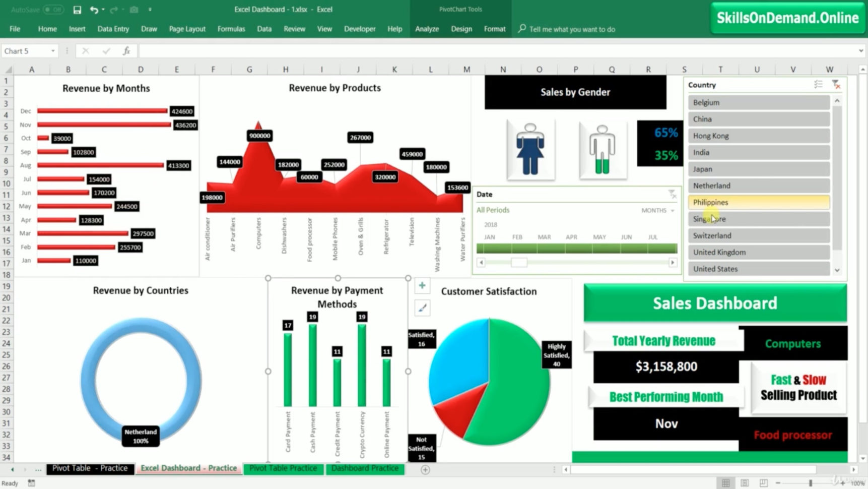868x489 pixels.
Task: Click the new sheet plus button
Action: point(425,469)
